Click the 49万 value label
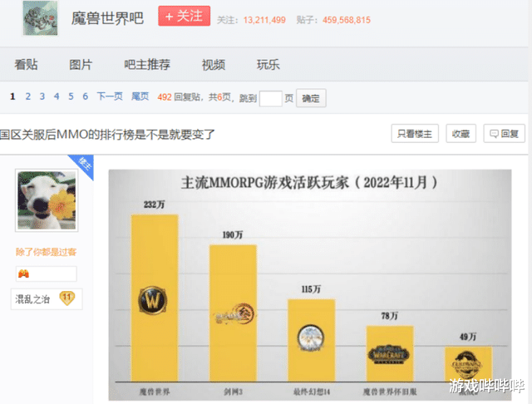 [x=468, y=337]
